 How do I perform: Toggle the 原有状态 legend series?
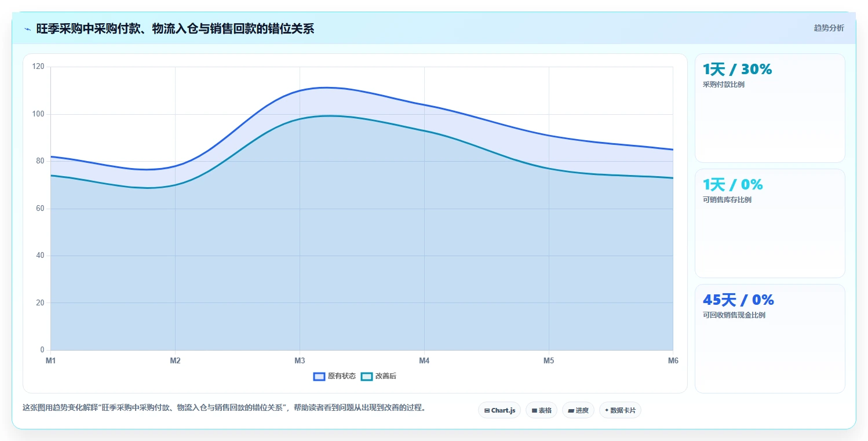click(x=335, y=376)
